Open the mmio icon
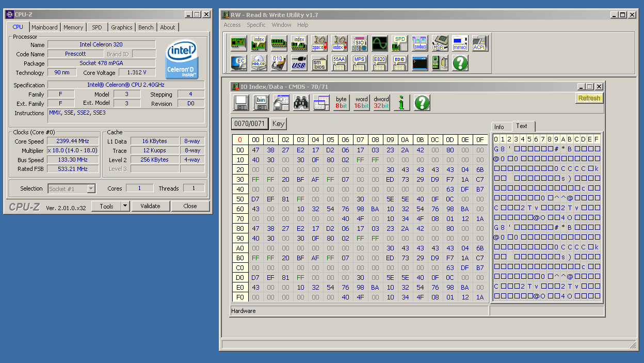644x363 pixels. click(x=460, y=43)
